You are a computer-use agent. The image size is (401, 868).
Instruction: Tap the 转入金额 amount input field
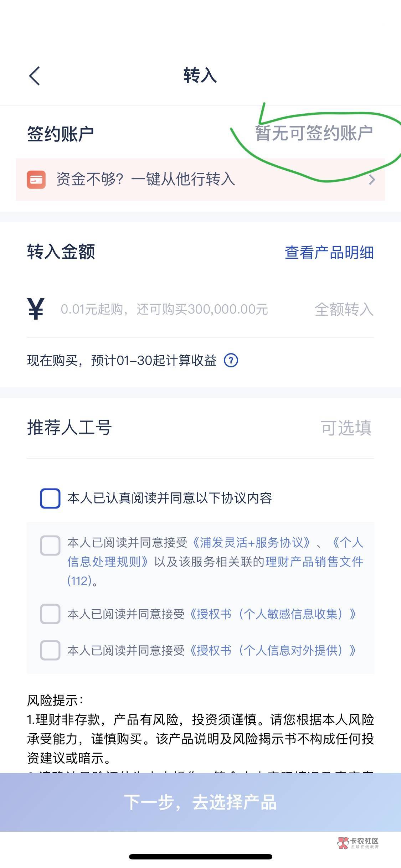click(164, 309)
